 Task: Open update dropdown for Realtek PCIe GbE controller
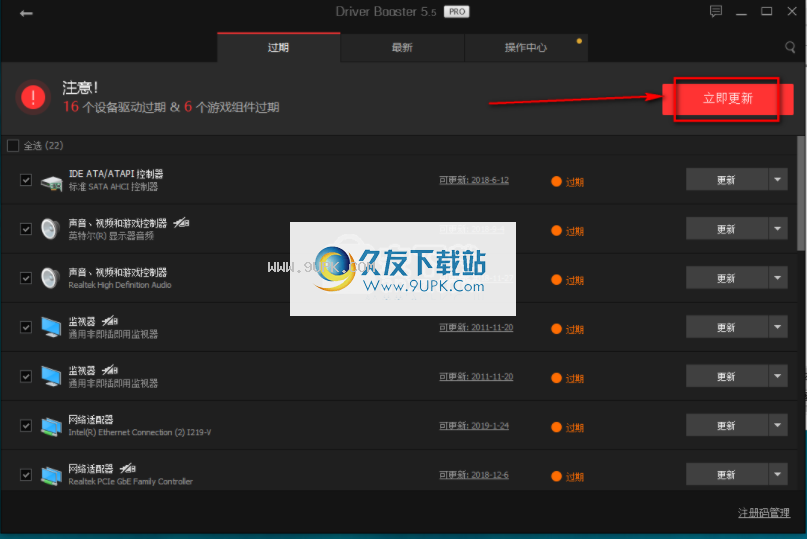[x=778, y=474]
